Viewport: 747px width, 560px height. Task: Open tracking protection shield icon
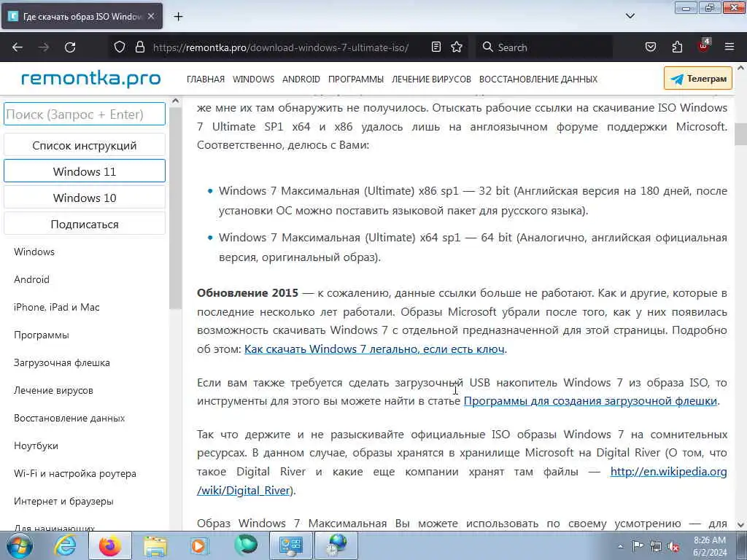click(x=120, y=47)
